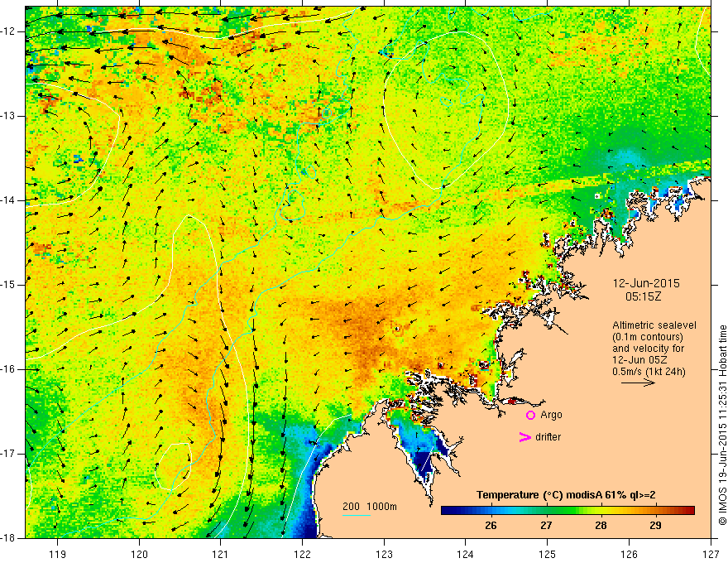Click the '125' longitude axis label
The height and width of the screenshot is (563, 728).
click(x=548, y=554)
